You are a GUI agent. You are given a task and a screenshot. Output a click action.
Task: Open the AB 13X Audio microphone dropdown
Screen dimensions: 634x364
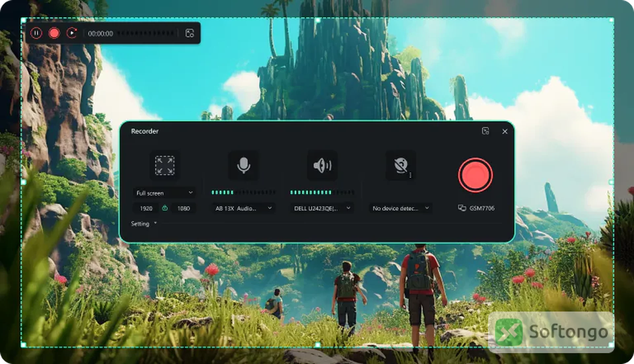click(243, 208)
